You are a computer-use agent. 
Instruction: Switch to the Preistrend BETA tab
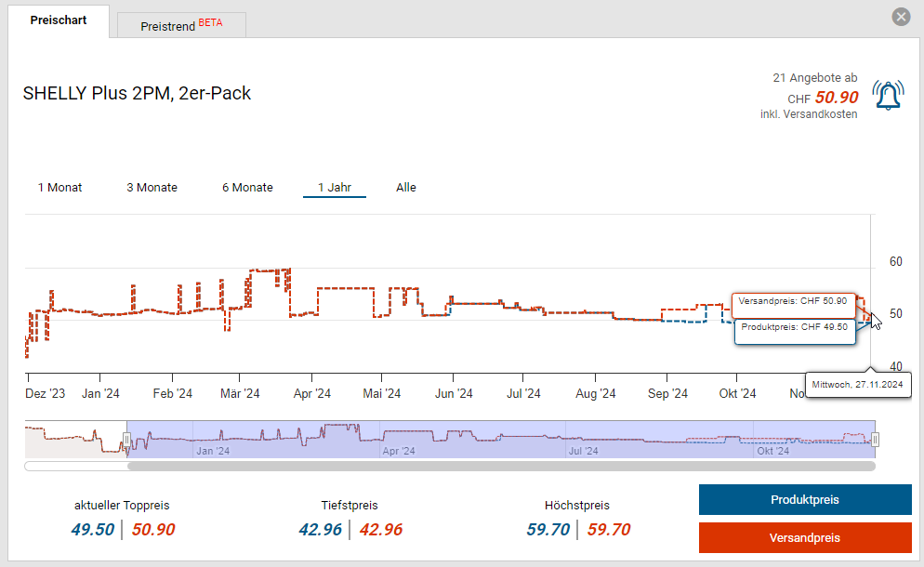coord(181,25)
